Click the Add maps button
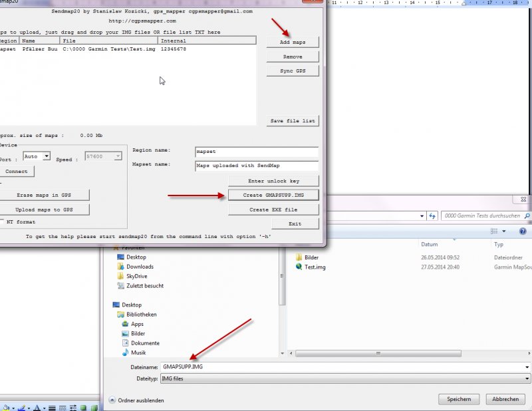Image resolution: width=532 pixels, height=411 pixels. pyautogui.click(x=292, y=42)
